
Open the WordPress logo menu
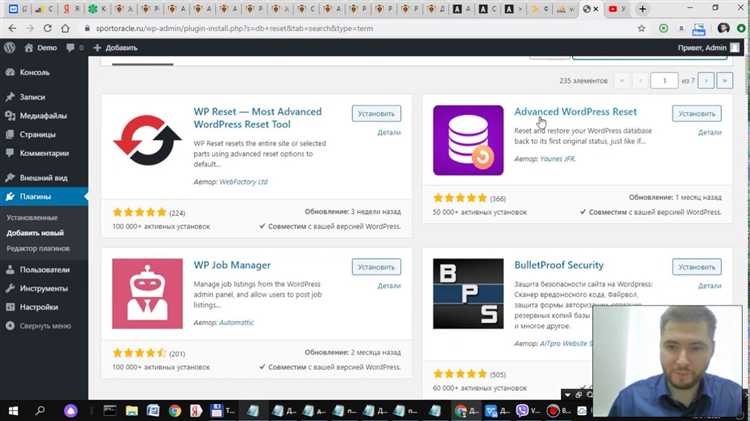pyautogui.click(x=10, y=48)
